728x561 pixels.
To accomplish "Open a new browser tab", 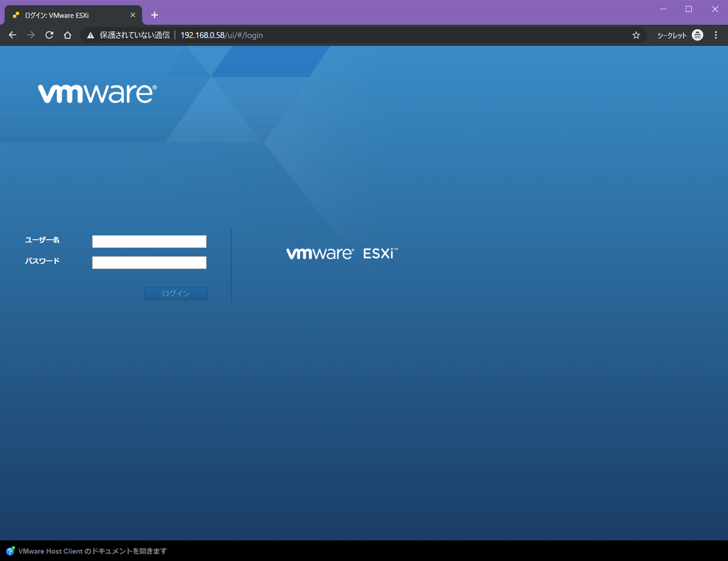I will [x=155, y=15].
